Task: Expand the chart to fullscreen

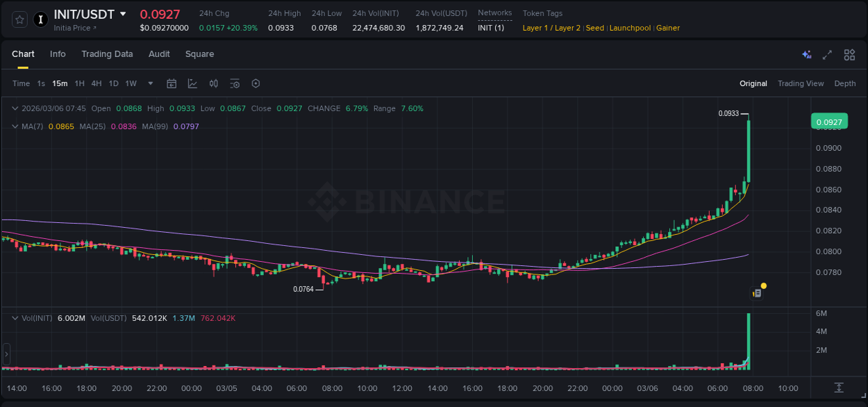Action: 827,54
